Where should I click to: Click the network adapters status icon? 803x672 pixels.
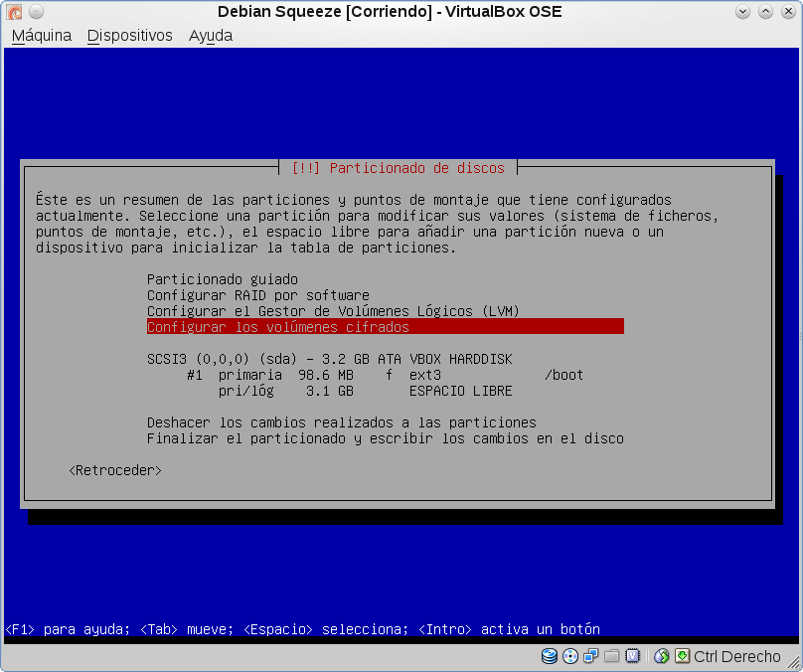coord(591,656)
